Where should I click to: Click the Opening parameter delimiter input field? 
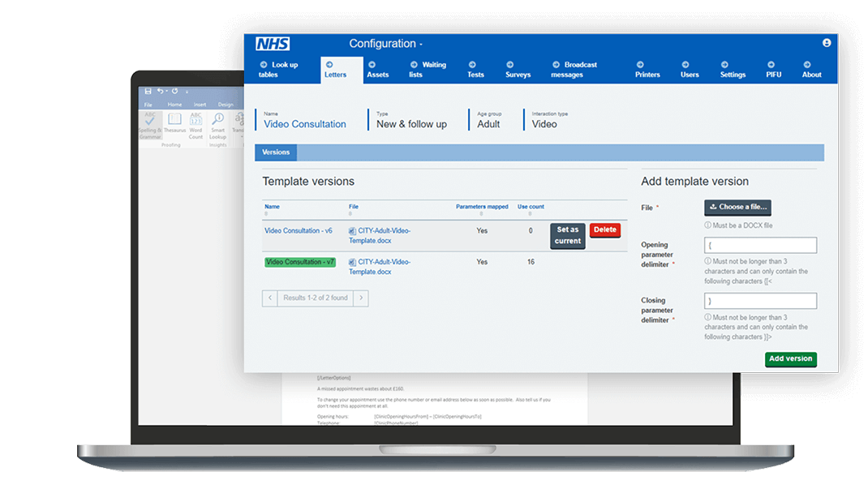coord(760,245)
